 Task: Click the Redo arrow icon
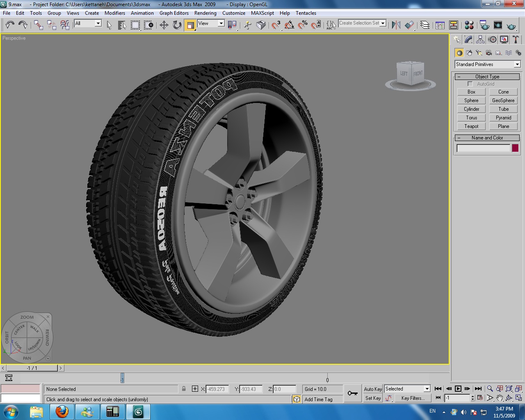pos(23,25)
